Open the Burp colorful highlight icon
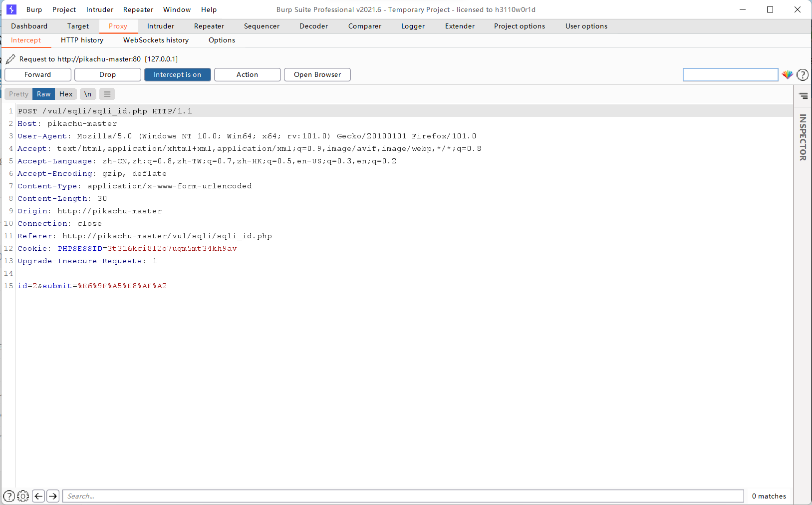 tap(788, 74)
